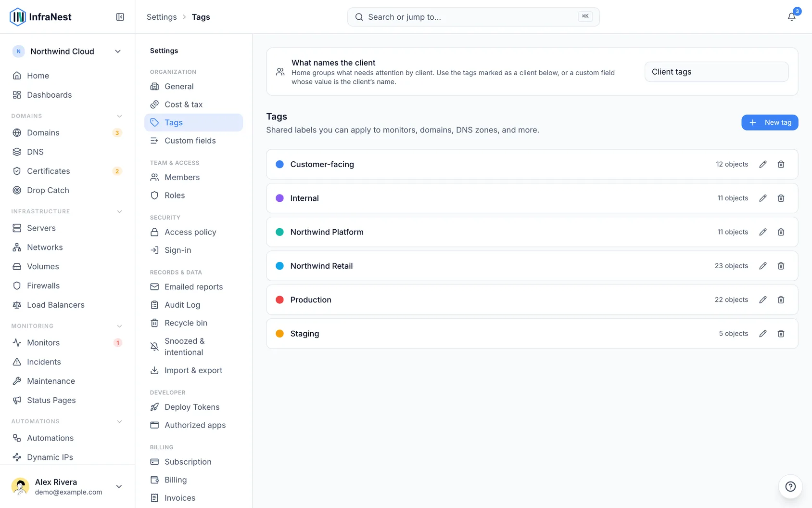Open Audit Log settings page
The height and width of the screenshot is (508, 812).
tap(193, 305)
